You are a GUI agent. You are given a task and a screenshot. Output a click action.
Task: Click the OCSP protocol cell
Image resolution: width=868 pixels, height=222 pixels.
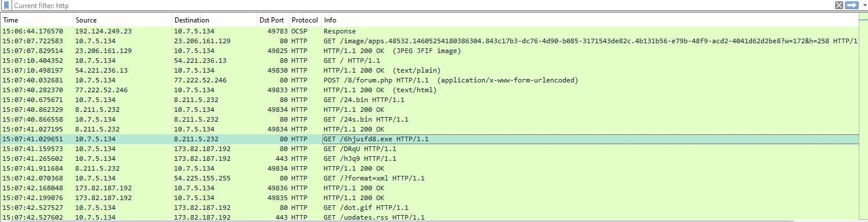click(x=299, y=31)
